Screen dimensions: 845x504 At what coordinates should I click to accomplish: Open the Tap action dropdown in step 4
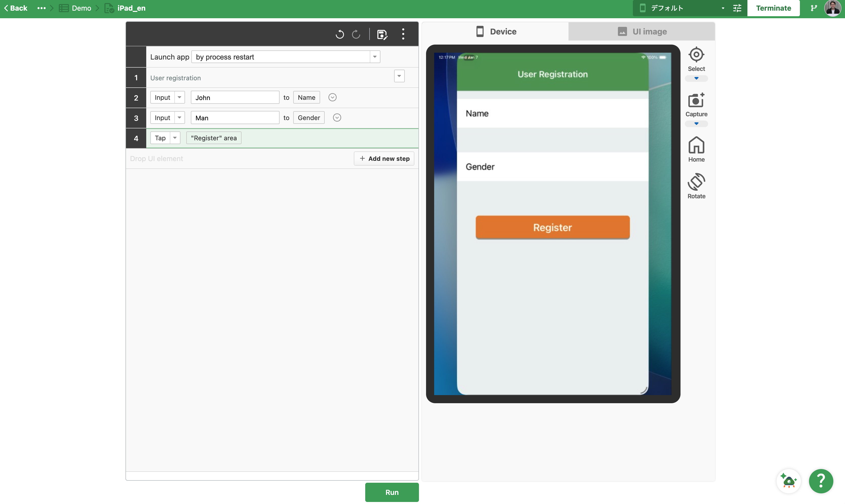coord(175,138)
